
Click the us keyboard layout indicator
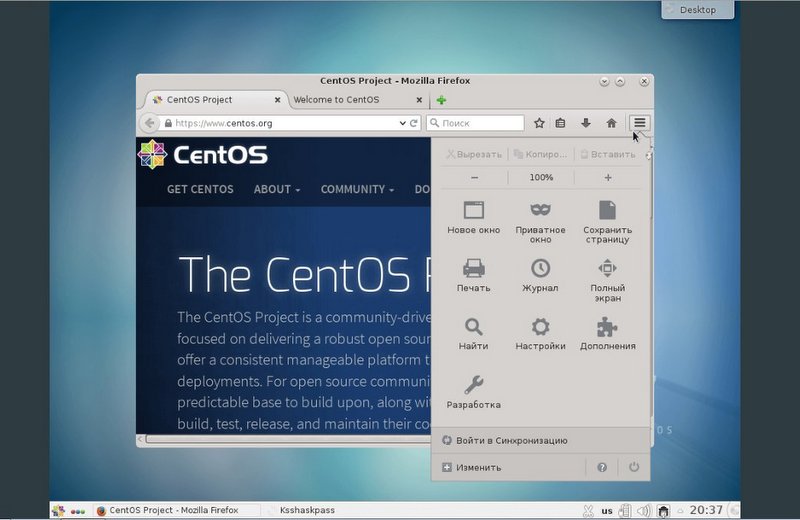coord(607,510)
